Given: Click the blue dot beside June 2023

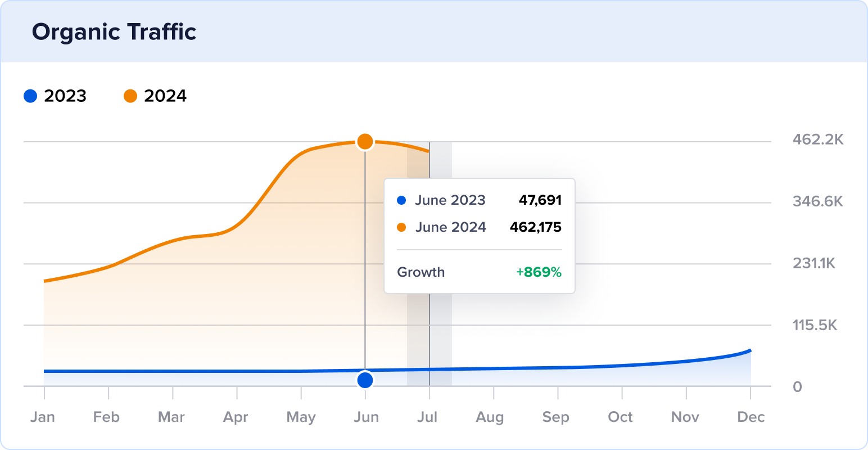Looking at the screenshot, I should click(401, 200).
